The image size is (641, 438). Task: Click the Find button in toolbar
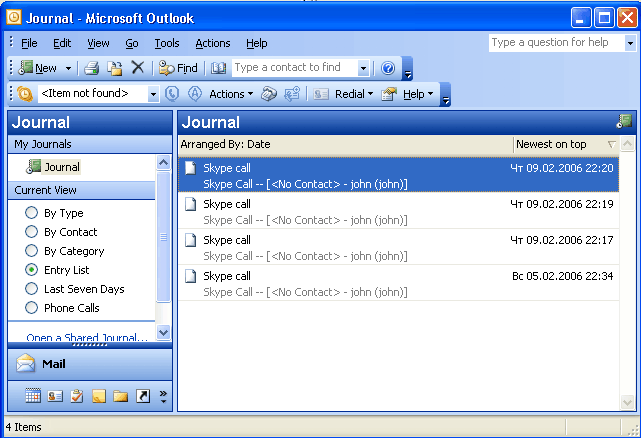[178, 68]
